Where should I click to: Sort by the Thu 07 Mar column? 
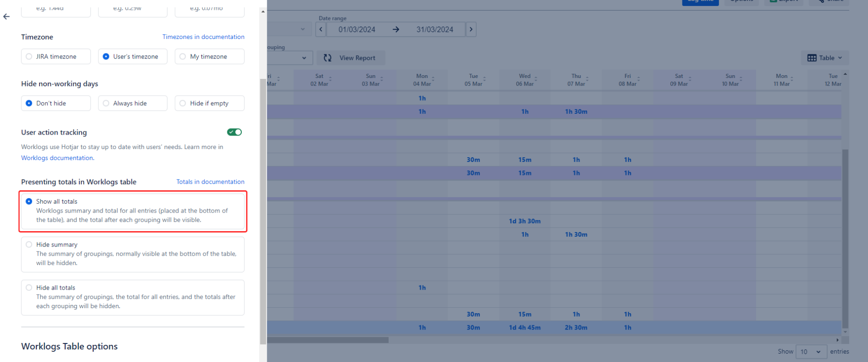[x=587, y=78]
